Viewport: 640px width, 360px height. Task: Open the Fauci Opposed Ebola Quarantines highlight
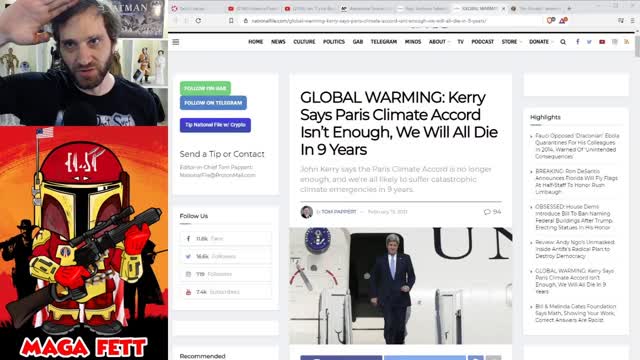tap(577, 146)
